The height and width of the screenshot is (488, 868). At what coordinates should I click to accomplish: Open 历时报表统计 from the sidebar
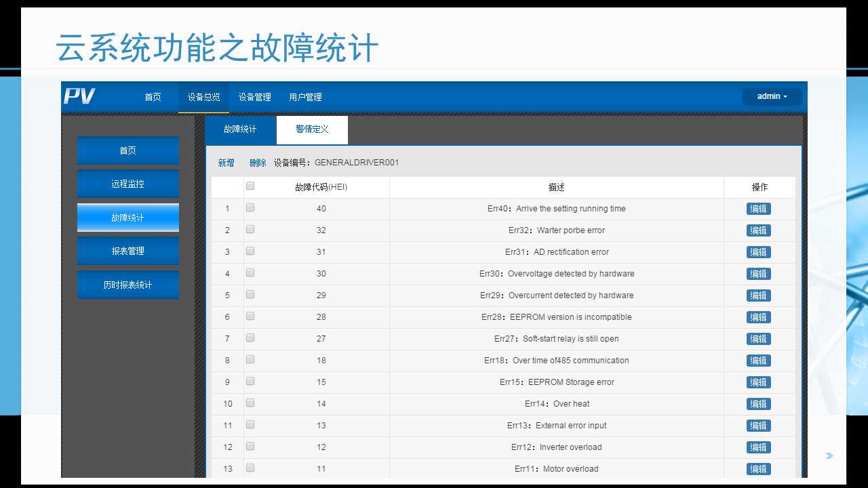[x=128, y=285]
